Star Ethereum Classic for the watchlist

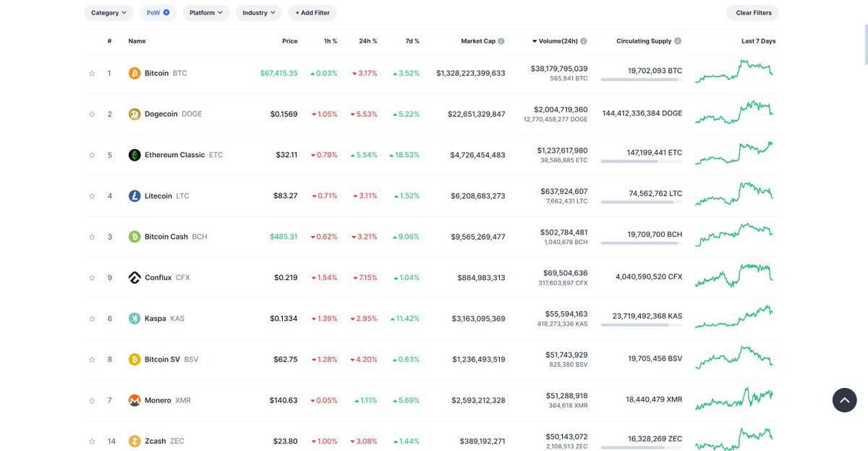[92, 155]
